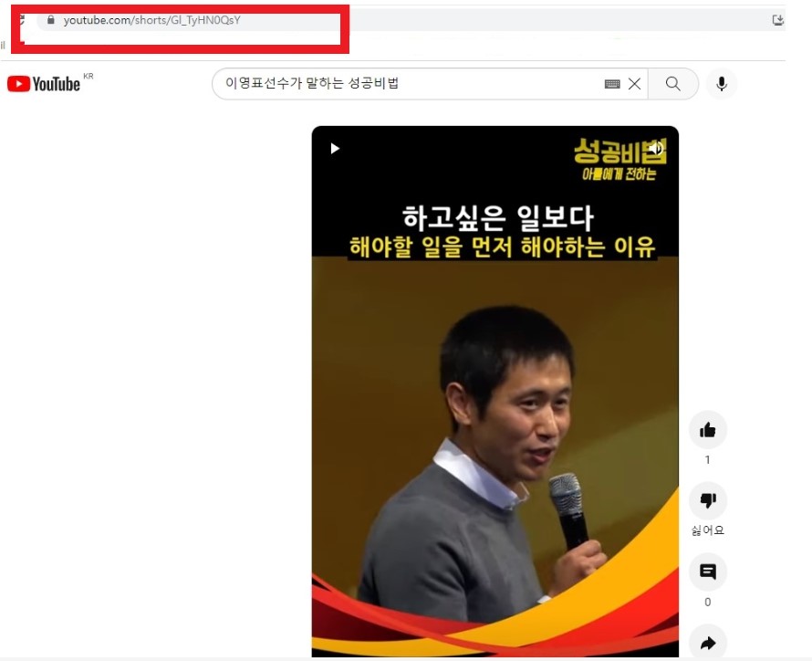Click the YouTube logo to go home

44,84
